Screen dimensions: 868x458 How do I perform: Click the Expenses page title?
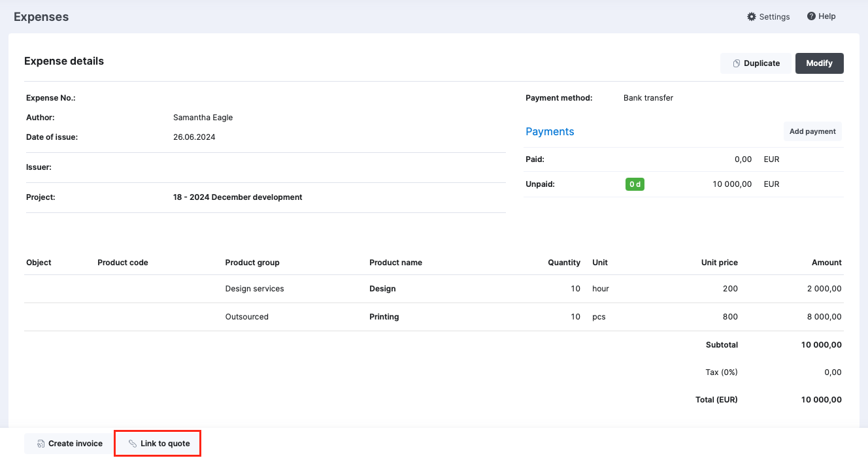tap(41, 17)
